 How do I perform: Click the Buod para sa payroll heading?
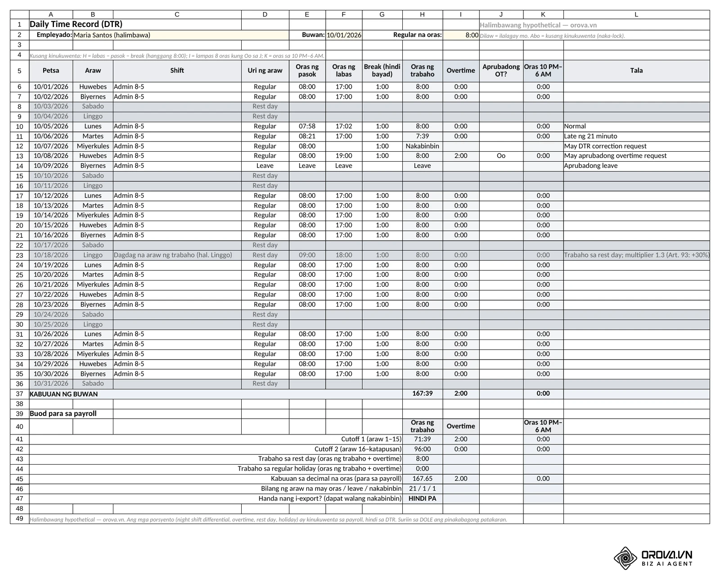point(63,414)
